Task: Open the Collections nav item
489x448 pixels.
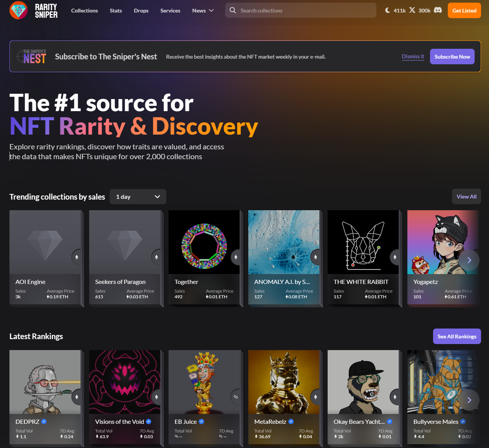Action: [x=84, y=11]
